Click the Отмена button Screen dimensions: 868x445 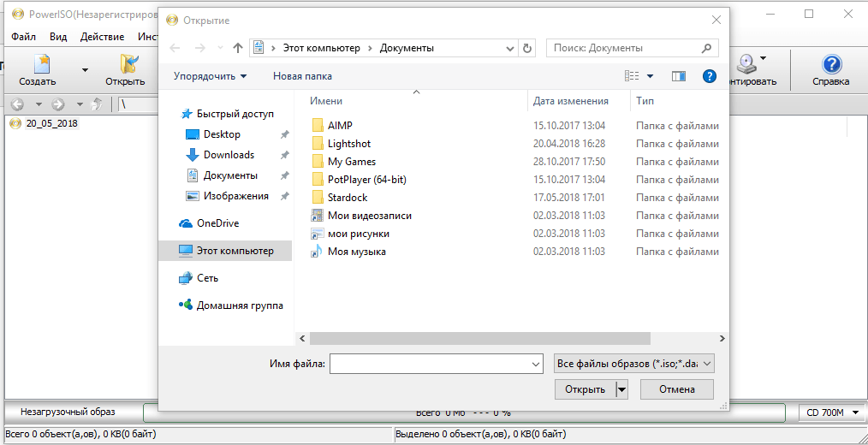click(x=677, y=389)
